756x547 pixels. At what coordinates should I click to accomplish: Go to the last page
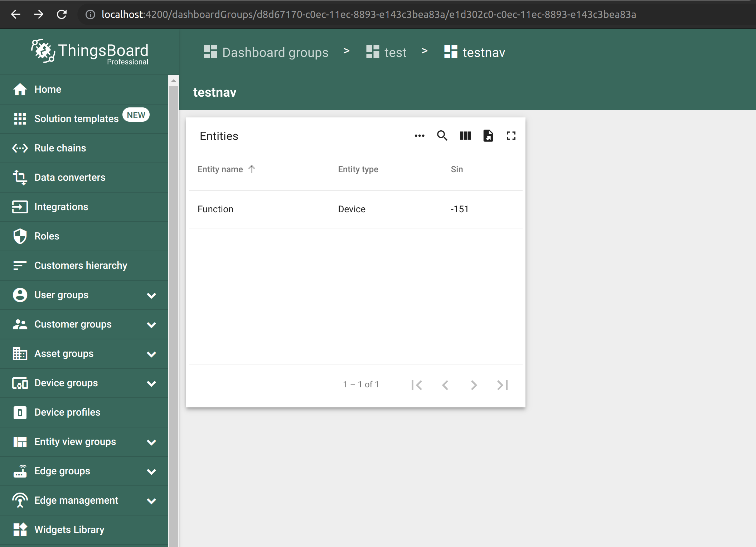click(503, 385)
